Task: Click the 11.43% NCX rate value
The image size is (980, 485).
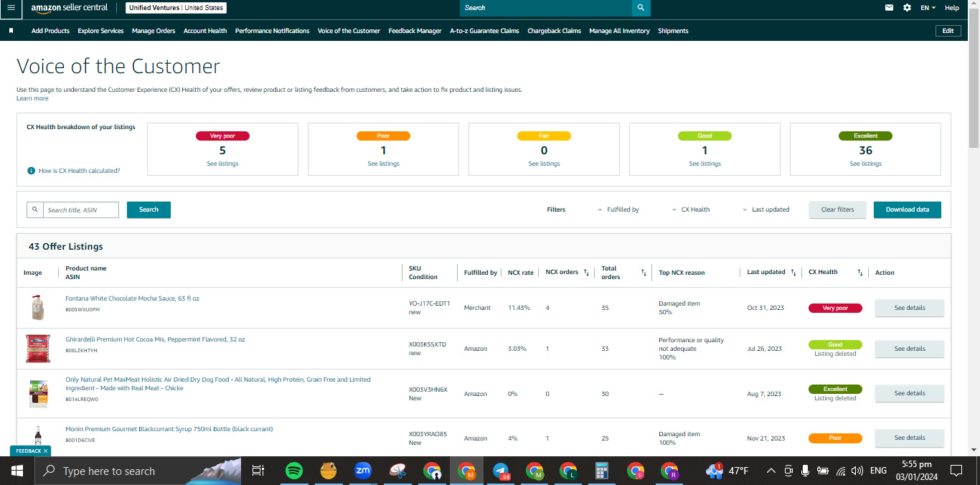Action: (x=519, y=308)
